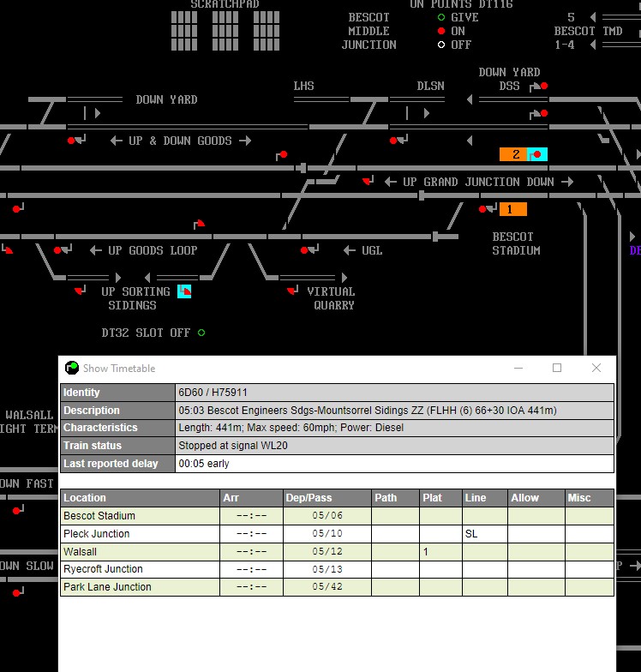Click the DLSN siding arrow marker
Image resolution: width=641 pixels, height=672 pixels.
(427, 113)
